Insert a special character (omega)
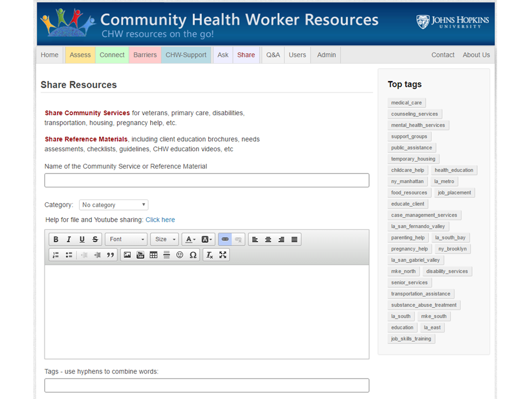Image resolution: width=532 pixels, height=399 pixels. tap(193, 255)
